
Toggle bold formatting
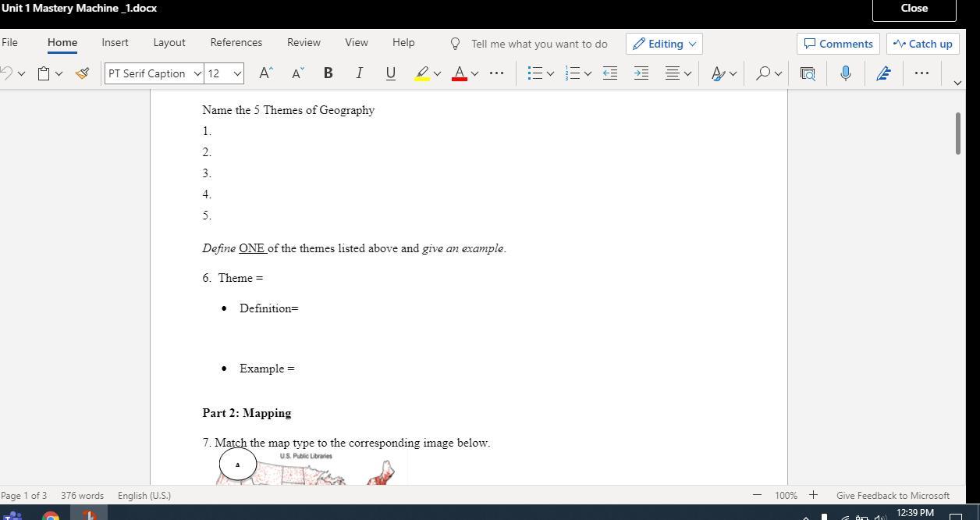tap(328, 73)
